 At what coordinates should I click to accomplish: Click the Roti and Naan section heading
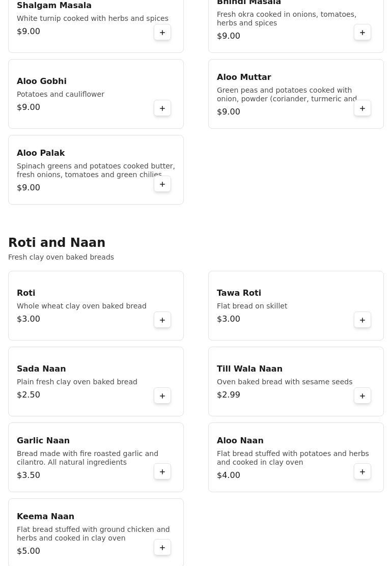click(57, 243)
